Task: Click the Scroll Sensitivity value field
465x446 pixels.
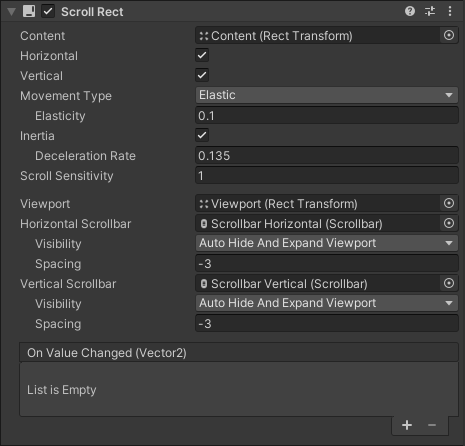Action: (327, 175)
